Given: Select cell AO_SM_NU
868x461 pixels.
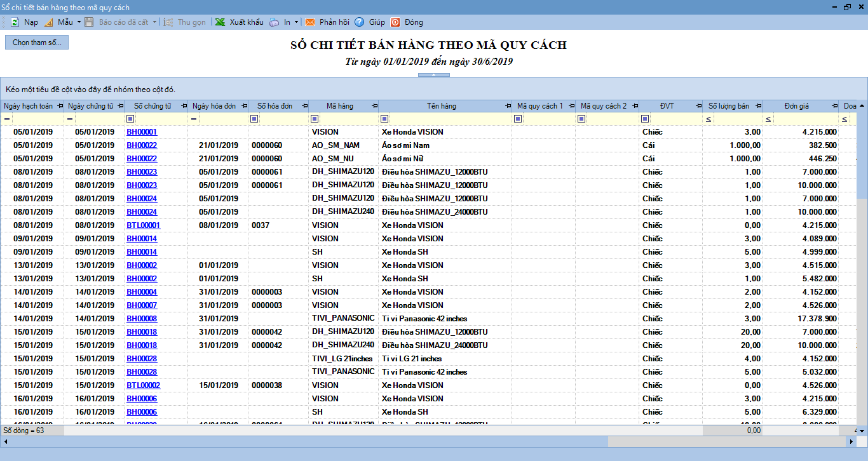Looking at the screenshot, I should pyautogui.click(x=344, y=159).
